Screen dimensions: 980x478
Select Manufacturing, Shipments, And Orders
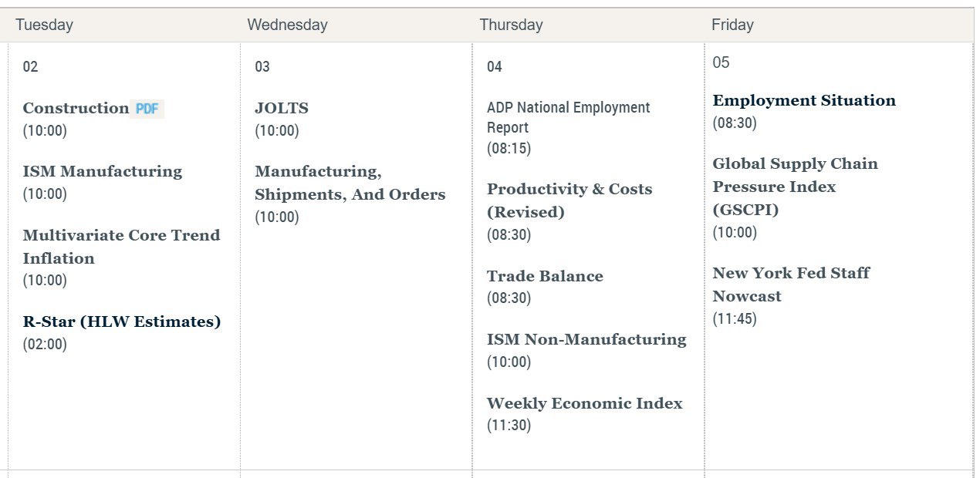(x=350, y=183)
